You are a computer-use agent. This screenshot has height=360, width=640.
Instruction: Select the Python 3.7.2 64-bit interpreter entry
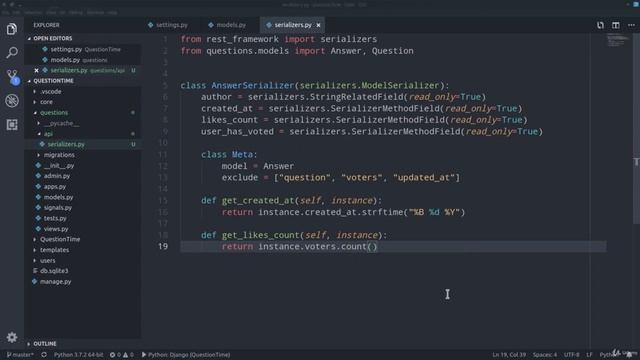pyautogui.click(x=78, y=355)
